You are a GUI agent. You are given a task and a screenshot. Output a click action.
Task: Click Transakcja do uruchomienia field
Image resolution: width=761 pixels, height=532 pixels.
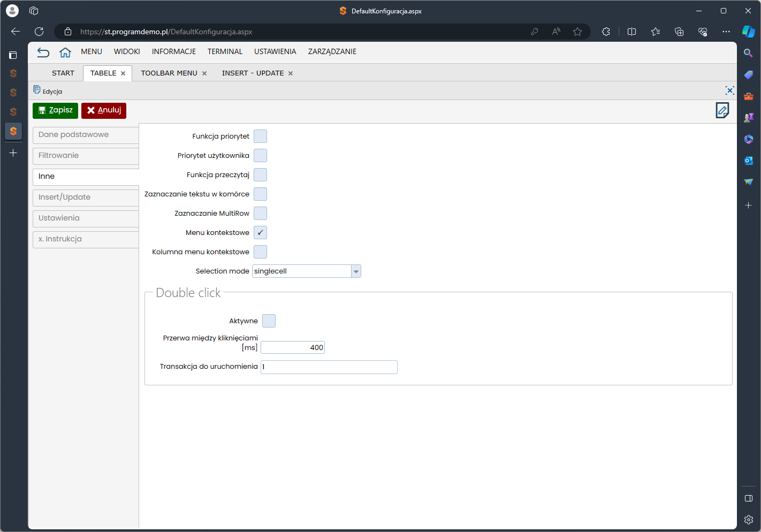click(329, 367)
